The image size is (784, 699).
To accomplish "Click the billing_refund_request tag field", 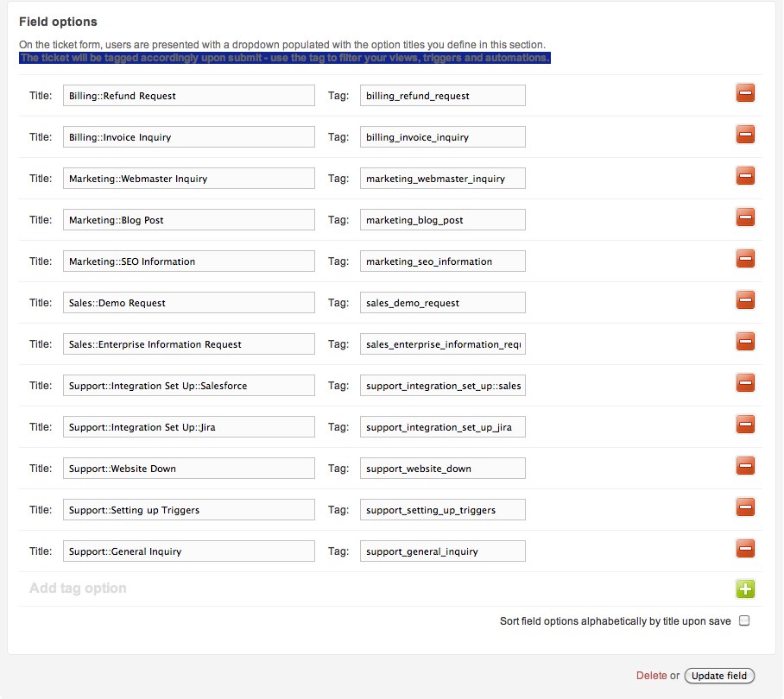I will point(442,96).
